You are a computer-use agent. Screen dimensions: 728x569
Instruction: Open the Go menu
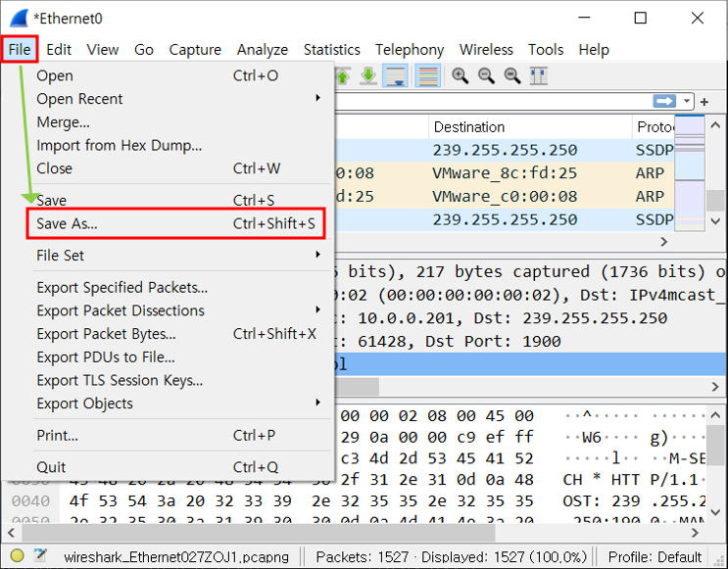144,49
